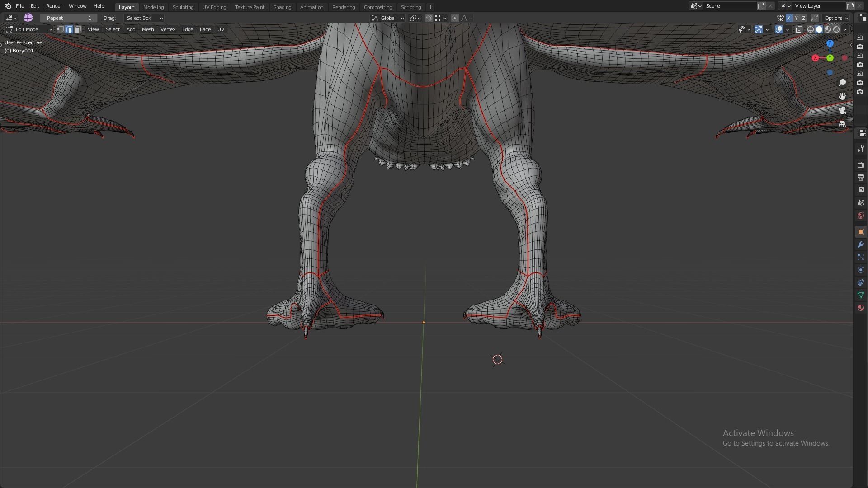Switch to solid viewport shading
This screenshot has width=868, height=488.
click(x=819, y=29)
